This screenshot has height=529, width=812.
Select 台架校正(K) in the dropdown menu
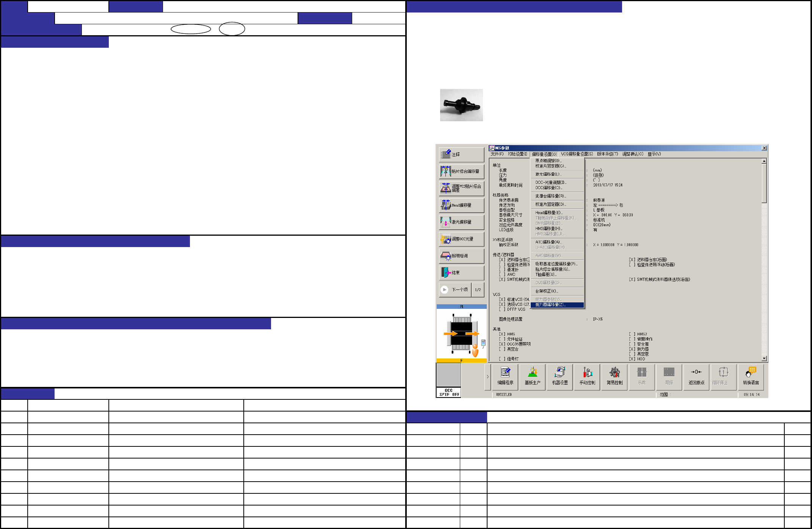(546, 291)
